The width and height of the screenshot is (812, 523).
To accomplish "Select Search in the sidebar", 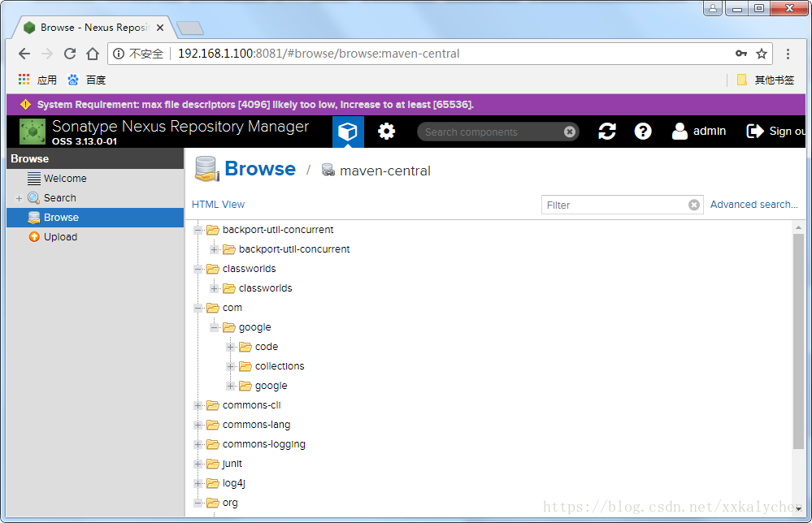I will tap(95, 198).
